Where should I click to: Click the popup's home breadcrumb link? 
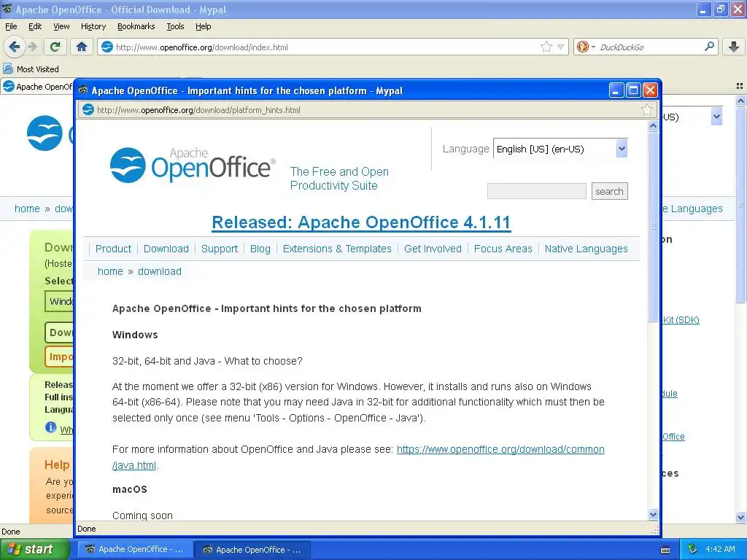(x=110, y=271)
